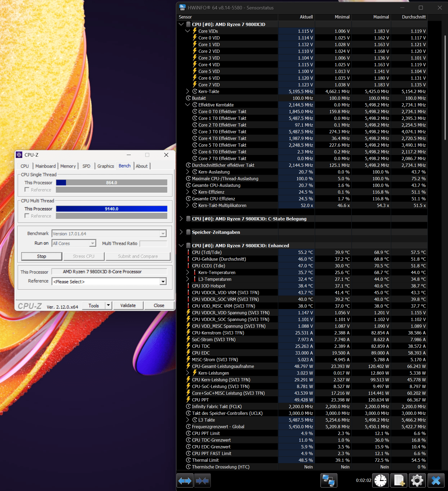Open HWiNFO sensor settings gear icon
This screenshot has width=448, height=491.
[417, 481]
